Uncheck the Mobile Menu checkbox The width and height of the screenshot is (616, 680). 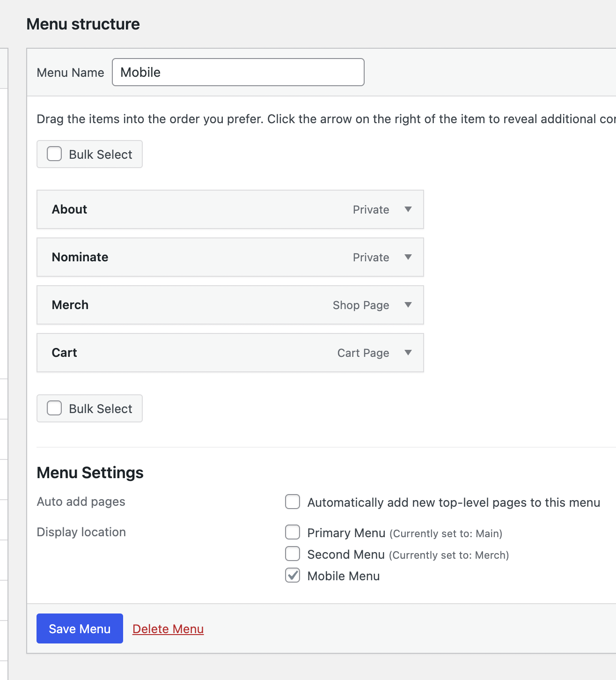pyautogui.click(x=293, y=576)
